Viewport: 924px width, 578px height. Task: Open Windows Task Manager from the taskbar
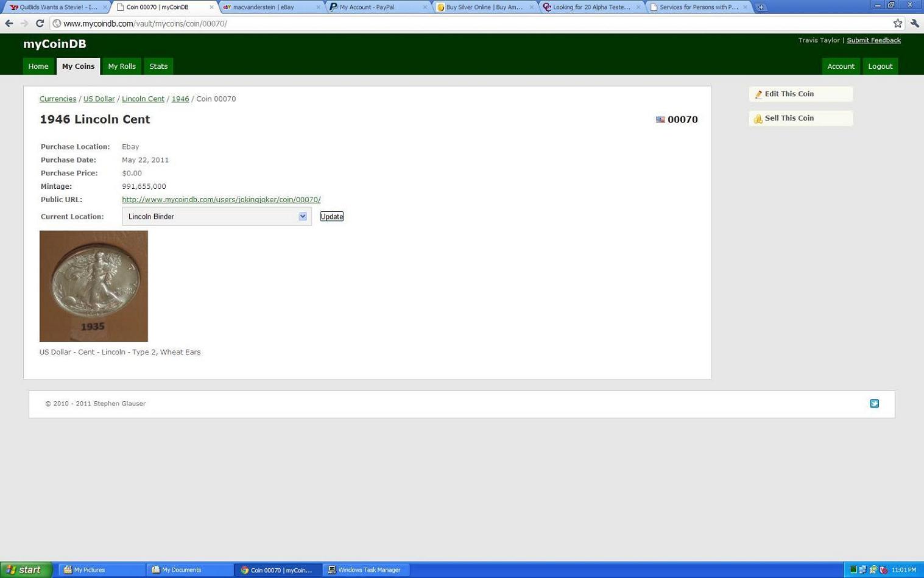pyautogui.click(x=365, y=570)
